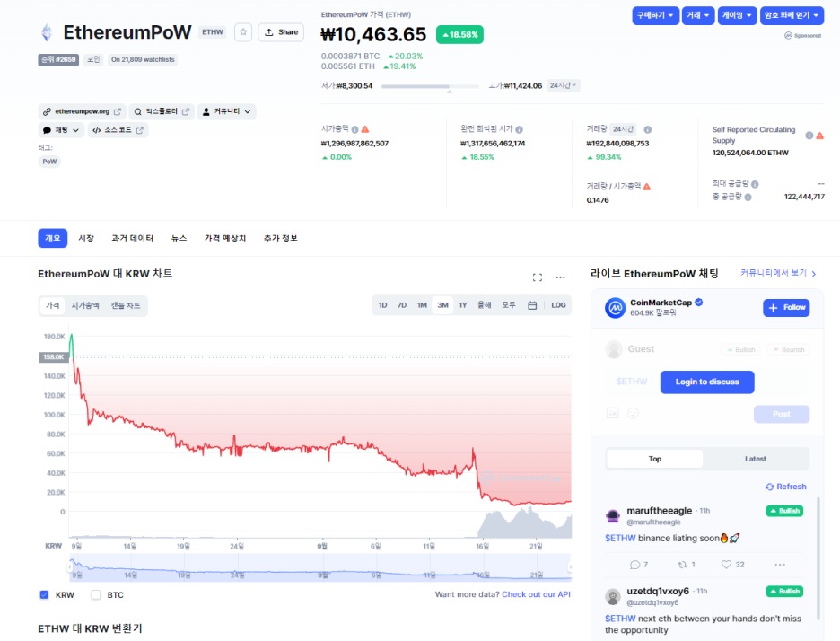The width and height of the screenshot is (840, 641).
Task: Switch to the Latest posts tab
Action: point(756,459)
